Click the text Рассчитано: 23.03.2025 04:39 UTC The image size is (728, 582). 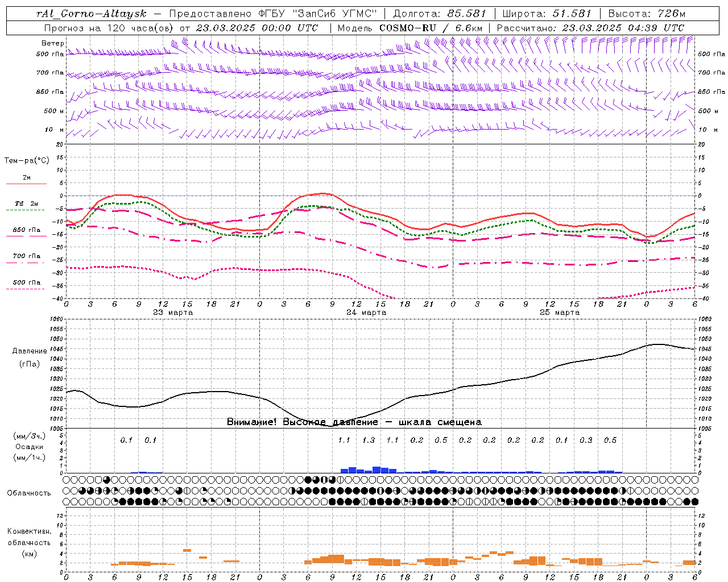point(590,28)
